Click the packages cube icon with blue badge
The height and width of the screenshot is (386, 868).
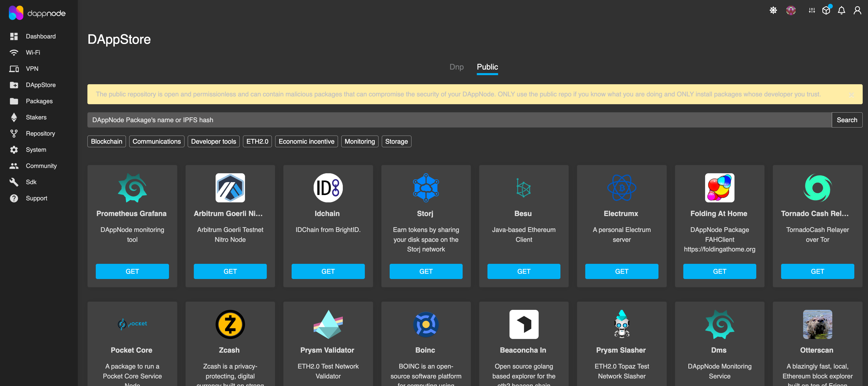[x=826, y=10]
